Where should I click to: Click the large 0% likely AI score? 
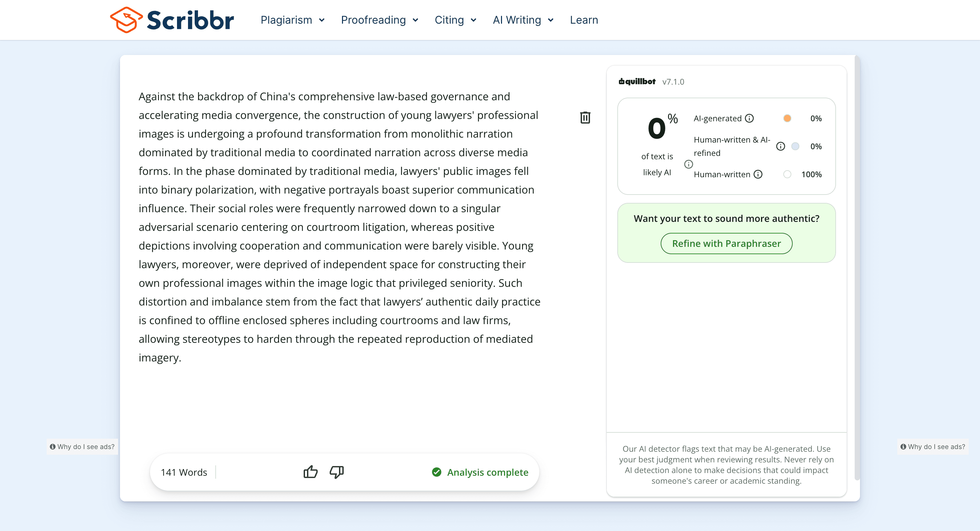[662, 127]
